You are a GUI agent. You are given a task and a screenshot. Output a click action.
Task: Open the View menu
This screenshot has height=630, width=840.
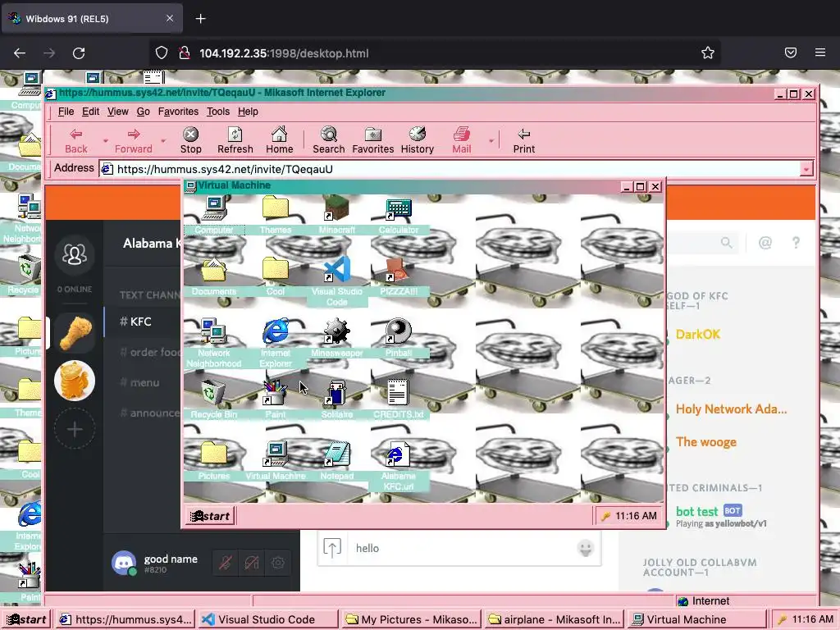[x=118, y=112]
